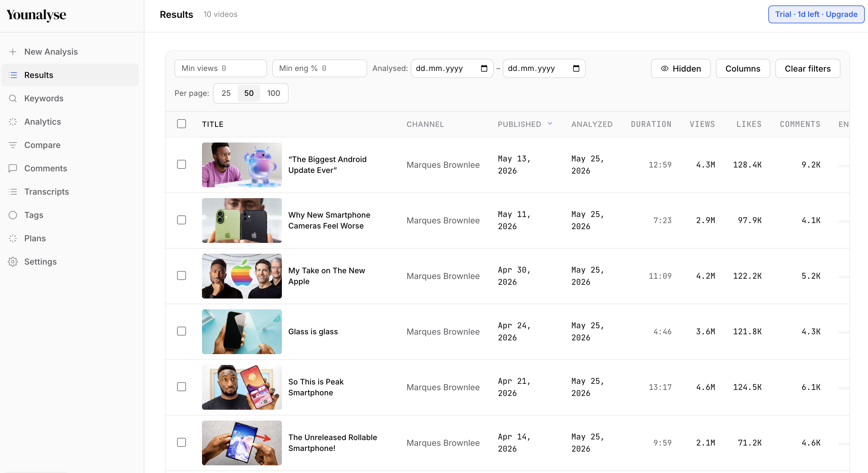Click the Results list icon in sidebar
Viewport: 868px width, 473px height.
pos(13,75)
